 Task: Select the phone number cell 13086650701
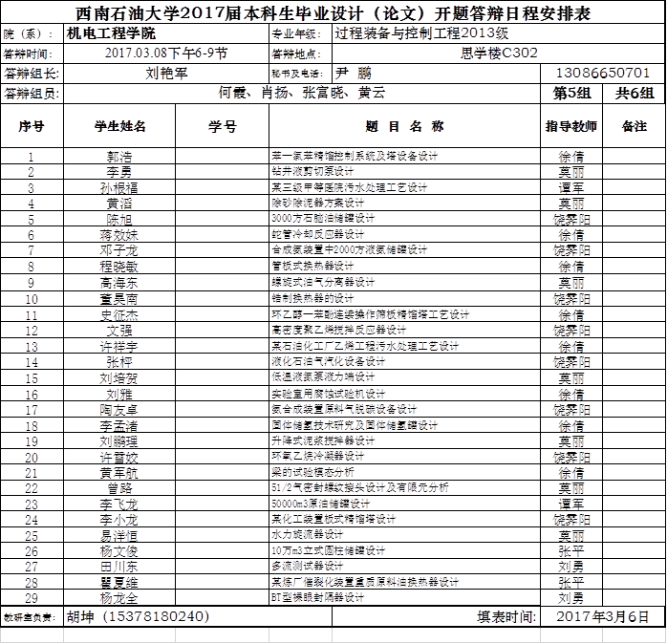click(x=602, y=73)
